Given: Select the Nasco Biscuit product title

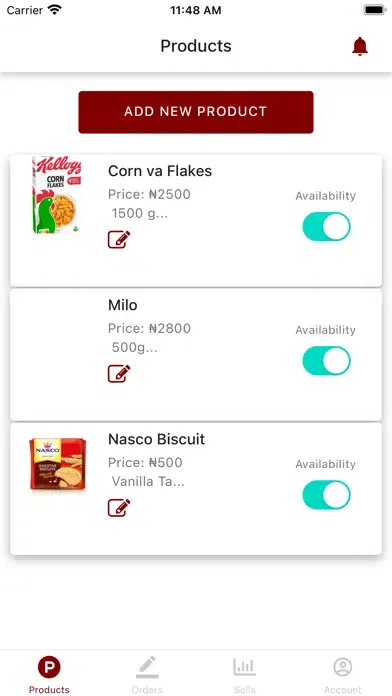Looking at the screenshot, I should point(156,439).
